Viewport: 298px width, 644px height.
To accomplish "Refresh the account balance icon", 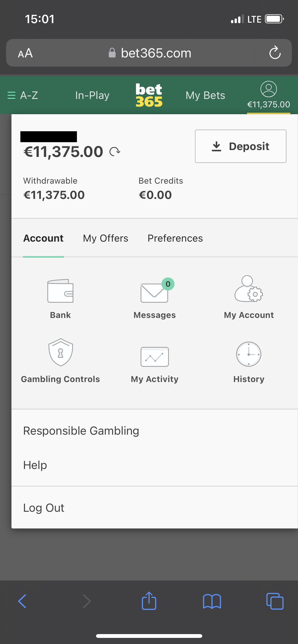I will pos(115,152).
